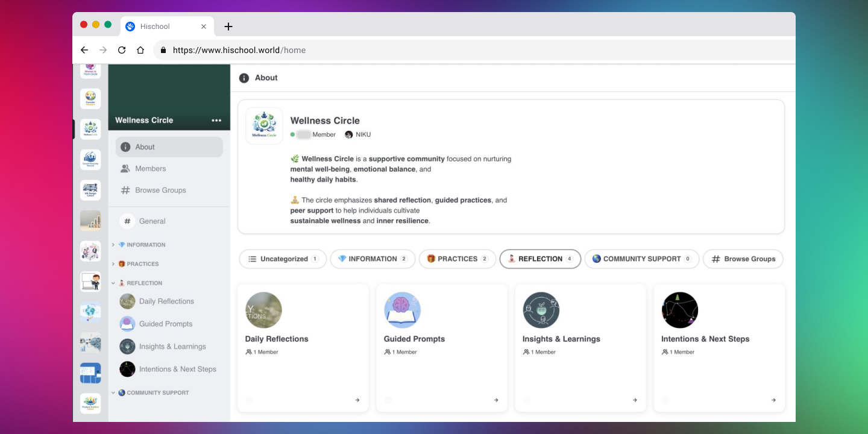
Task: Switch to the COMMUNITY SUPPORT tab
Action: 642,259
